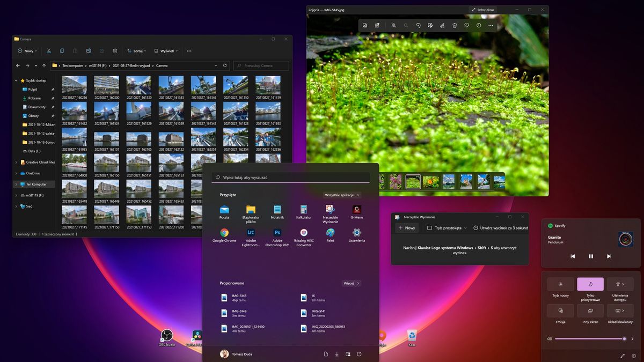The width and height of the screenshot is (644, 362).
Task: Select Ten komputer in Explorer sidebar
Action: click(x=34, y=184)
